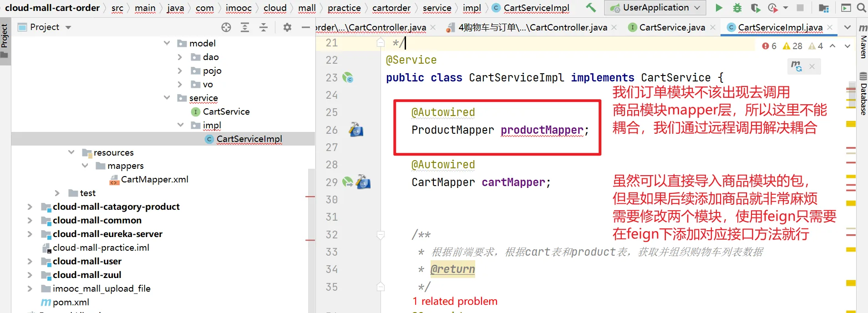Screen dimensions: 868x313
Task: Click the practice breadcrumb
Action: [344, 8]
